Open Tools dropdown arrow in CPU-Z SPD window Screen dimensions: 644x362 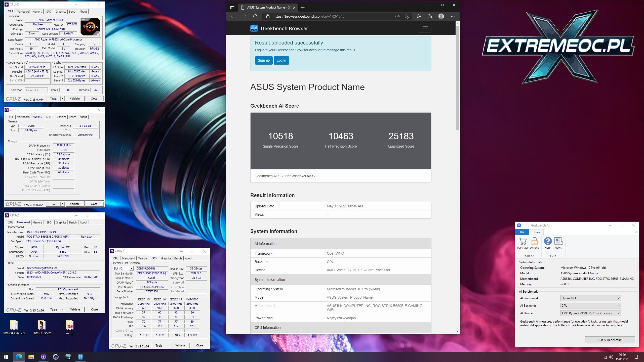point(168,345)
